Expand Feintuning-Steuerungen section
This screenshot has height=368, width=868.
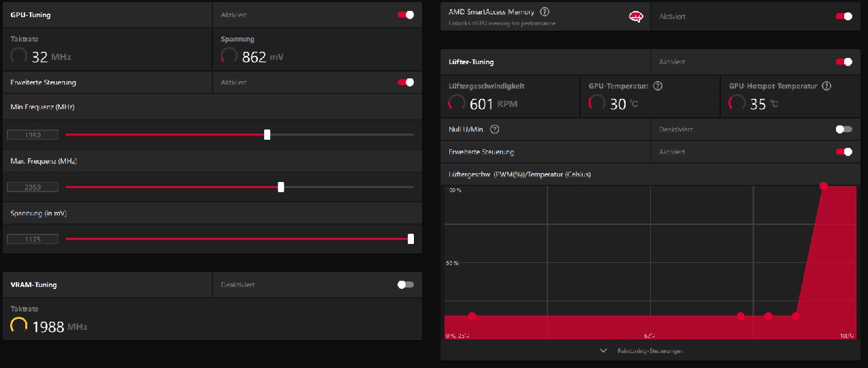642,351
